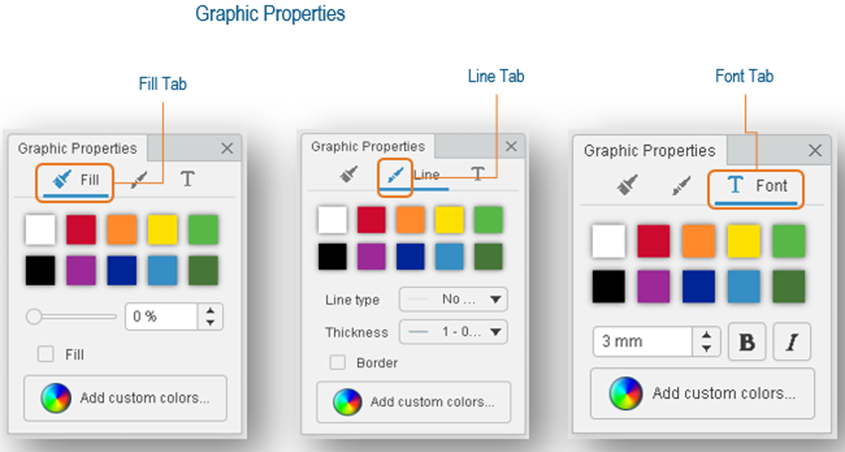The width and height of the screenshot is (845, 452).
Task: Increase font size using the 3 mm stepper
Action: pyautogui.click(x=708, y=335)
